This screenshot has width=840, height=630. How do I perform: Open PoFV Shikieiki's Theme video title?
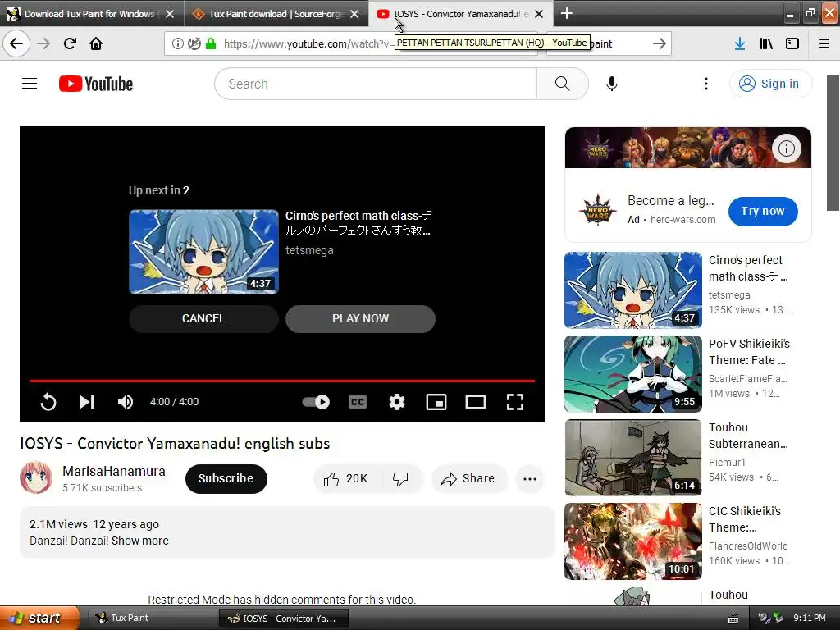tap(749, 352)
